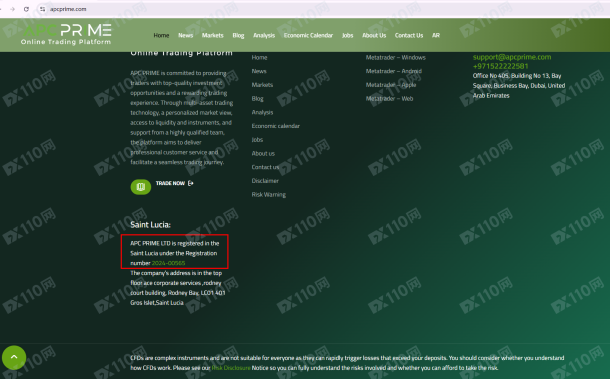Image resolution: width=610 pixels, height=379 pixels.
Task: Open News in the top navigation
Action: click(186, 35)
